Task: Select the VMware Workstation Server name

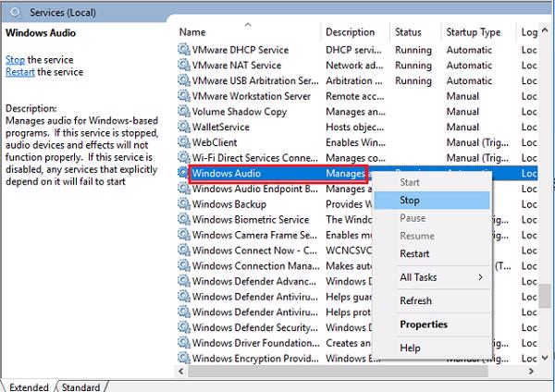Action: tap(252, 96)
